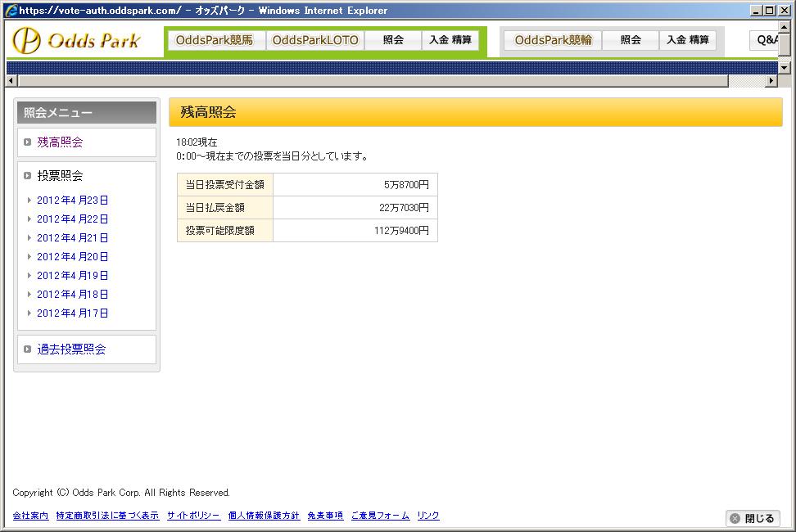The height and width of the screenshot is (532, 796).
Task: Click the header frame horizontal scrollbar thumb
Action: click(x=373, y=81)
